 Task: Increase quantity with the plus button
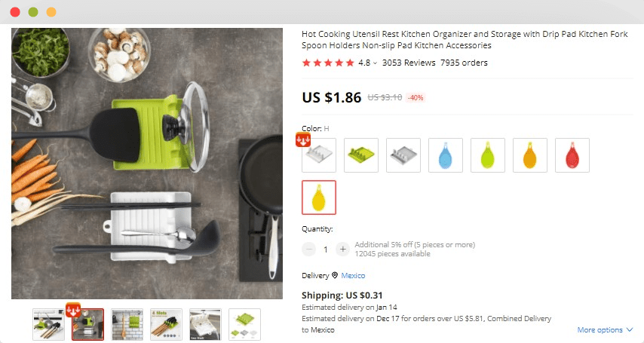[x=342, y=249]
